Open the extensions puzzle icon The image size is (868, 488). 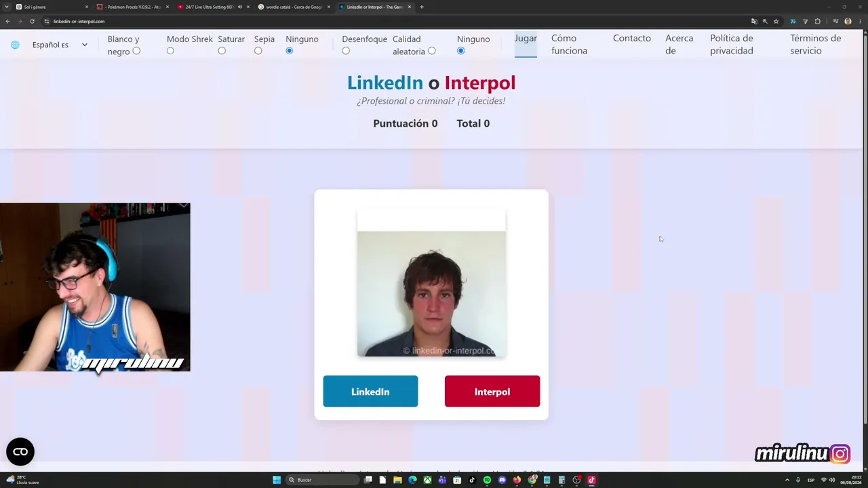click(x=818, y=21)
